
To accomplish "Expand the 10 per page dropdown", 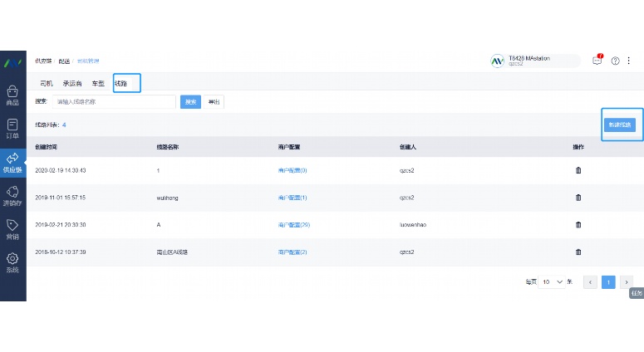I will point(552,281).
